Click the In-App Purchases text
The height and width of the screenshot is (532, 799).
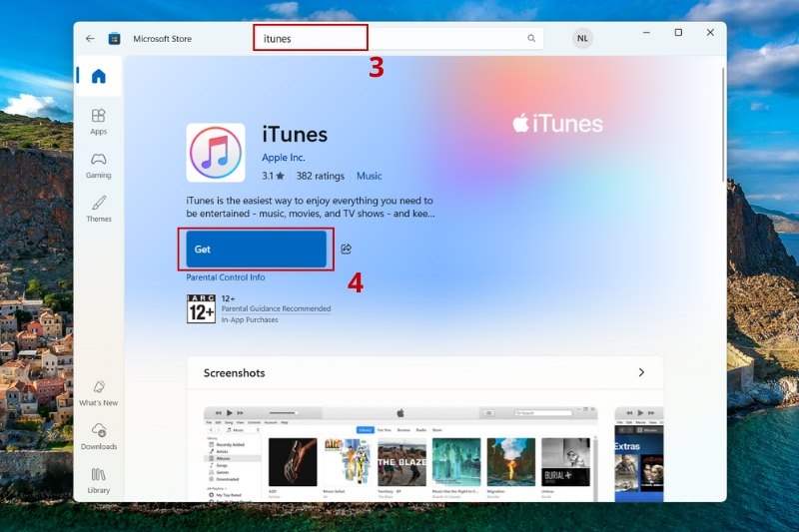(x=250, y=319)
